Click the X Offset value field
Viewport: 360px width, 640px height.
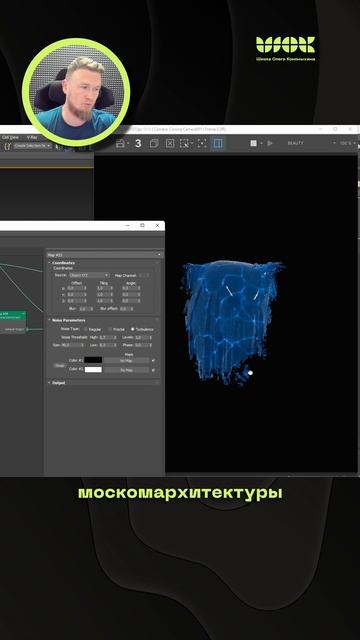tap(76, 288)
